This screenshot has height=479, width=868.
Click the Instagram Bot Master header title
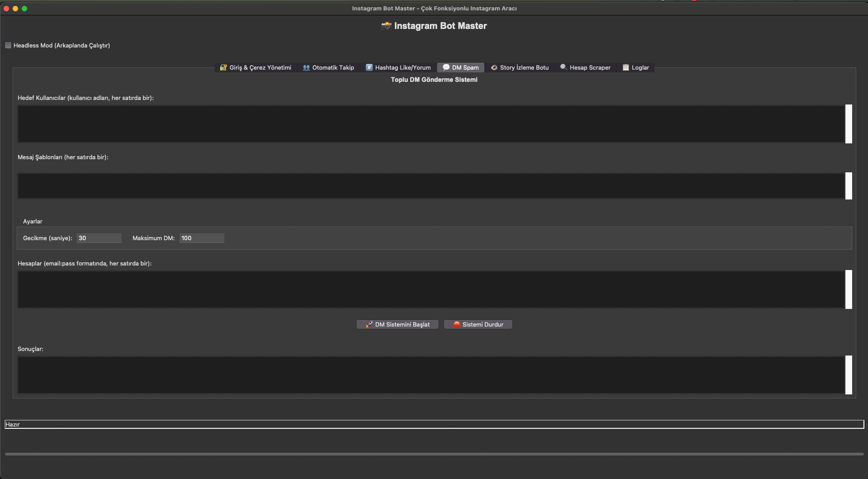click(434, 26)
